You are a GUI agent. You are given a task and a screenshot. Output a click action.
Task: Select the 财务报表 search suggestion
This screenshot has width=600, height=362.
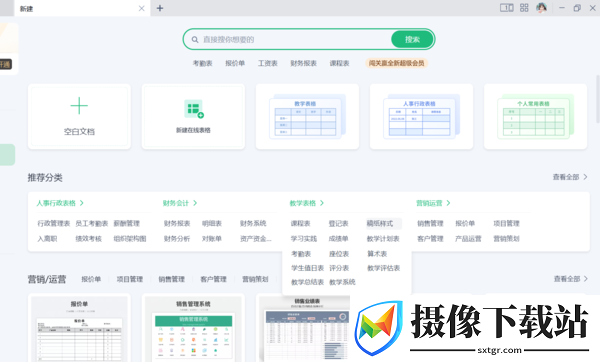(x=303, y=63)
